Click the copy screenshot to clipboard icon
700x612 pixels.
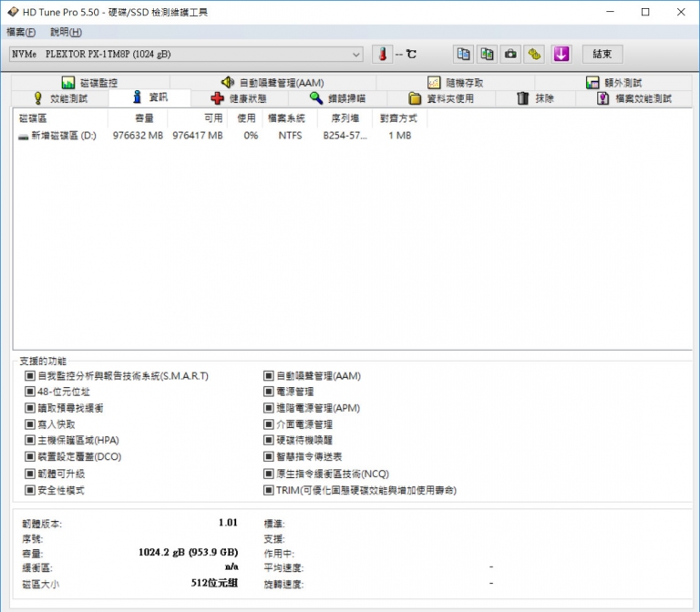click(x=487, y=55)
